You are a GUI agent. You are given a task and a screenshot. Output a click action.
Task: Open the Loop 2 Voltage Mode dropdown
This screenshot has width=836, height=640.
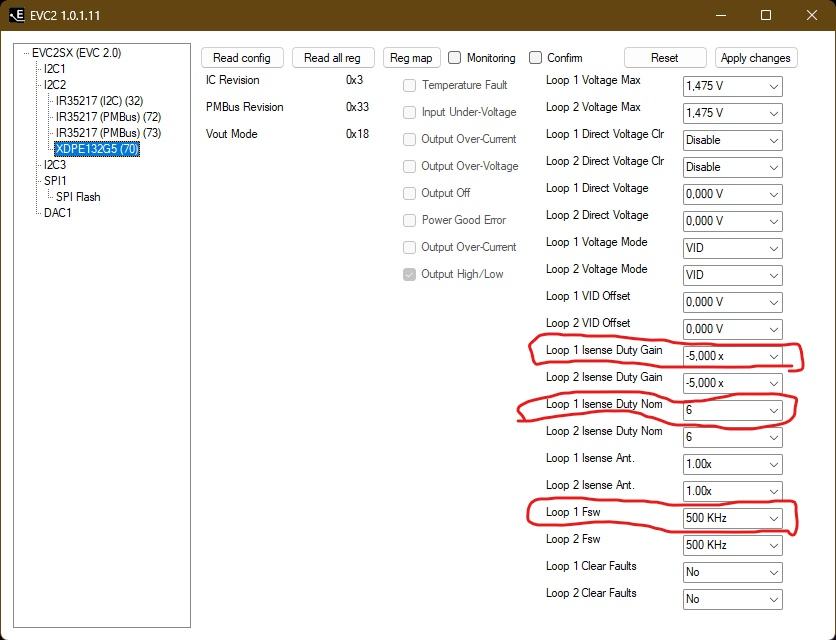click(x=733, y=275)
